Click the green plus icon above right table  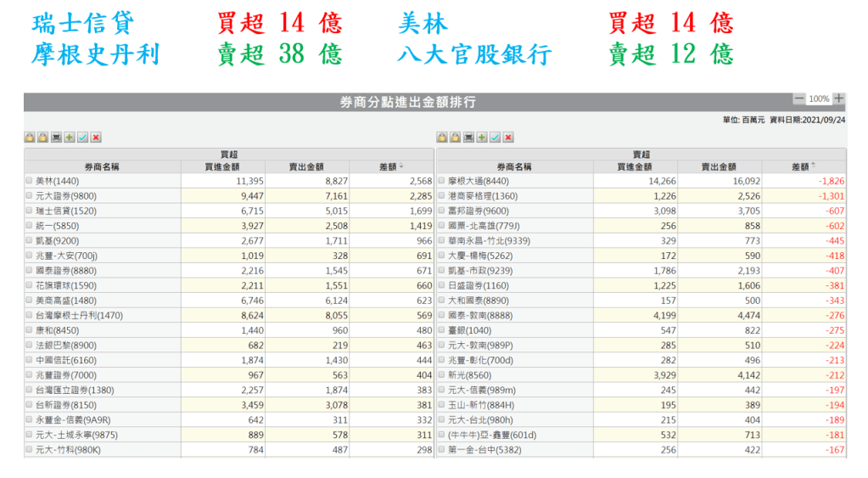(482, 138)
